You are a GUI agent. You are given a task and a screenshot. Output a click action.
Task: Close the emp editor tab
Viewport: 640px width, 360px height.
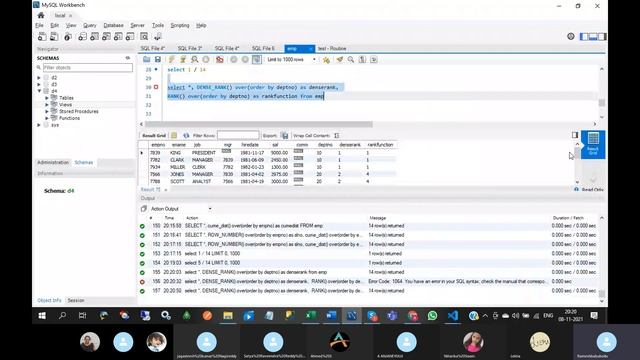coord(311,49)
